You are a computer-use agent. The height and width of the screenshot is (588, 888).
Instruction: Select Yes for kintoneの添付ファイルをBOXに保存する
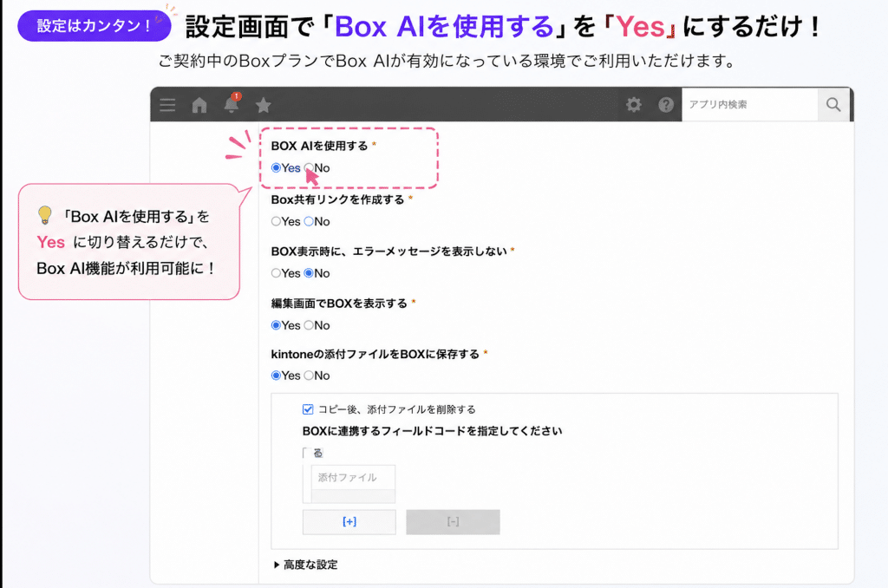pos(276,376)
